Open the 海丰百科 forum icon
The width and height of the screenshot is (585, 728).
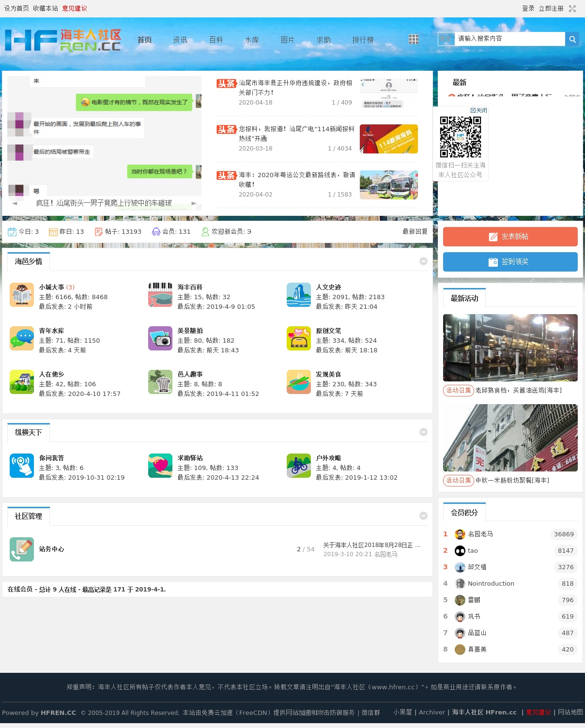[160, 295]
